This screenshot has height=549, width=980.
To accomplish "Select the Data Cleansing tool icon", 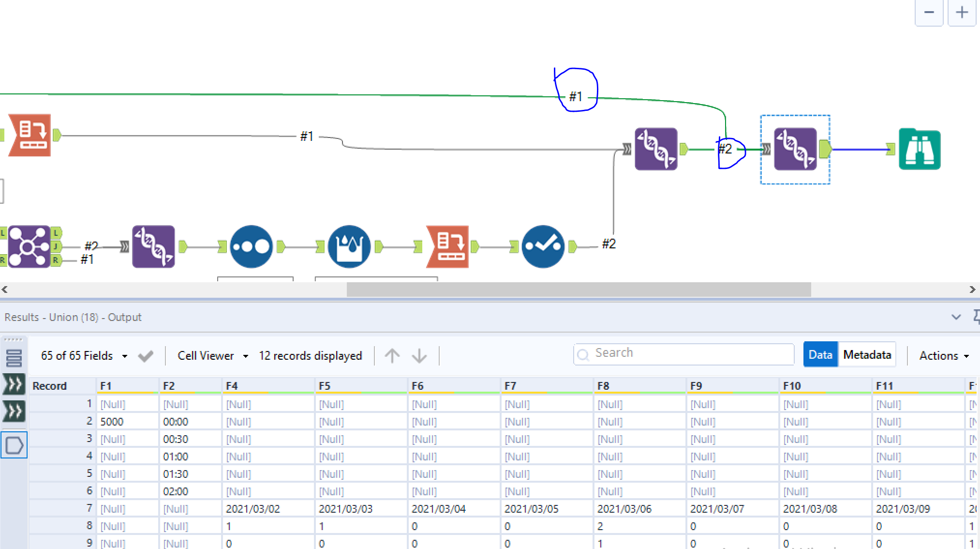I will pos(349,246).
